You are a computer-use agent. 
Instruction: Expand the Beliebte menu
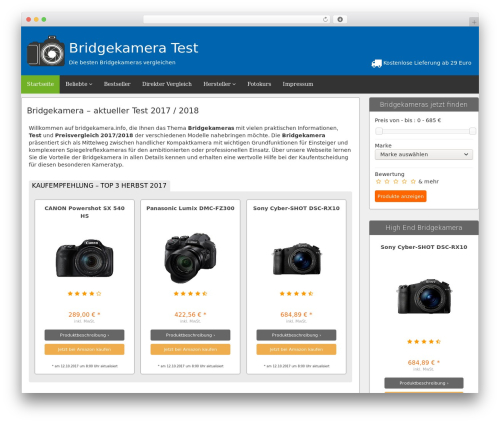point(79,84)
